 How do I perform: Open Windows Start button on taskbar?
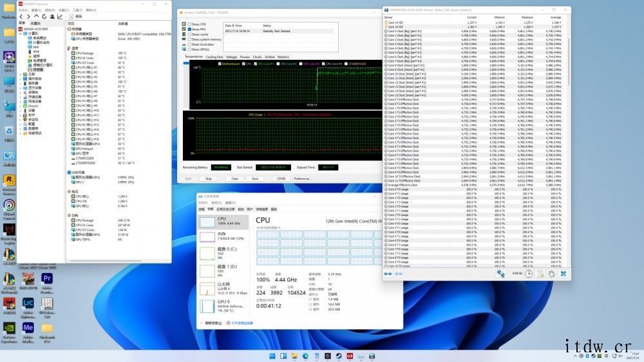click(272, 356)
